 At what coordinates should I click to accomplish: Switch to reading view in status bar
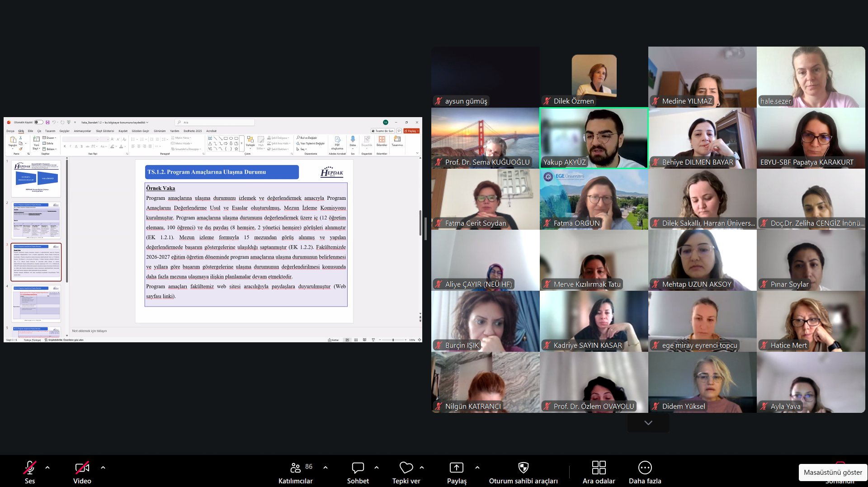(364, 340)
